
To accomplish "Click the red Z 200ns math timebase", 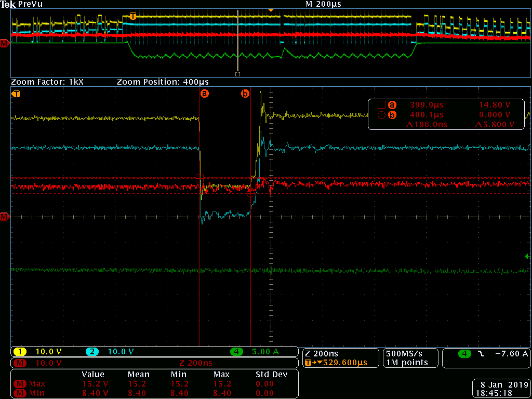I will pos(196,363).
